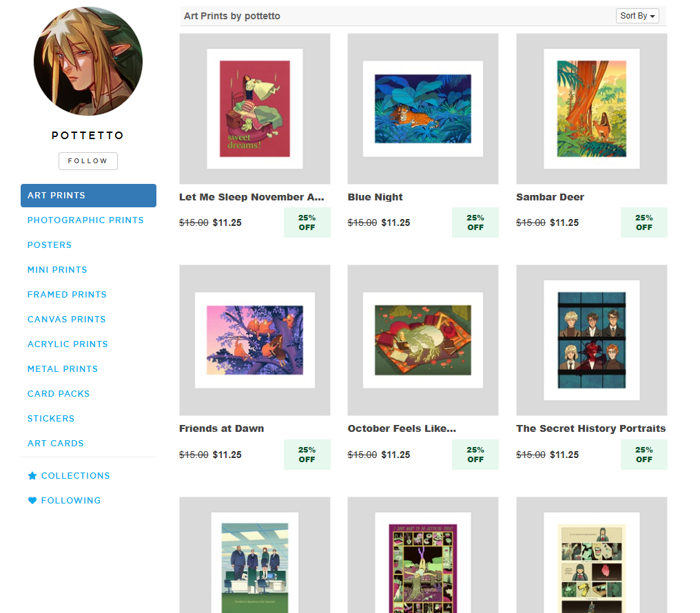Go to the Posters category
This screenshot has height=613, width=700.
[x=50, y=245]
